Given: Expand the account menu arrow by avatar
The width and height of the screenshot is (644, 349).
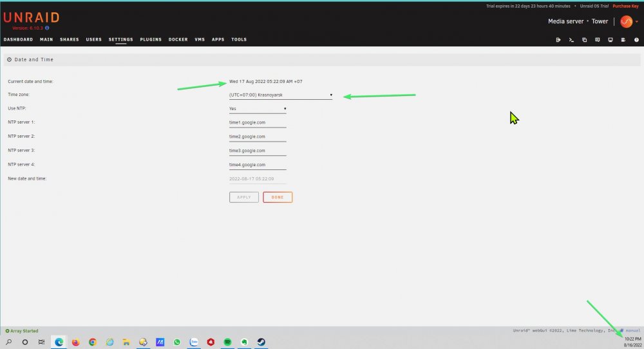Looking at the screenshot, I should (x=637, y=22).
